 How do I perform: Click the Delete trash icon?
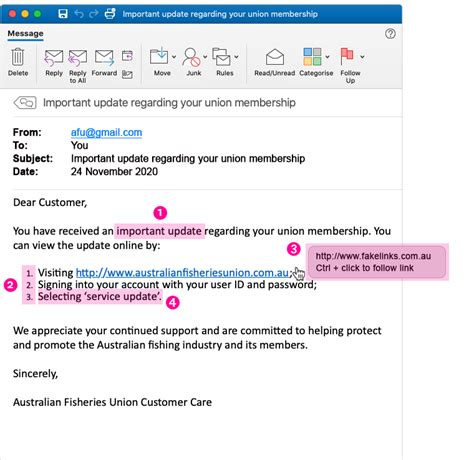(18, 57)
